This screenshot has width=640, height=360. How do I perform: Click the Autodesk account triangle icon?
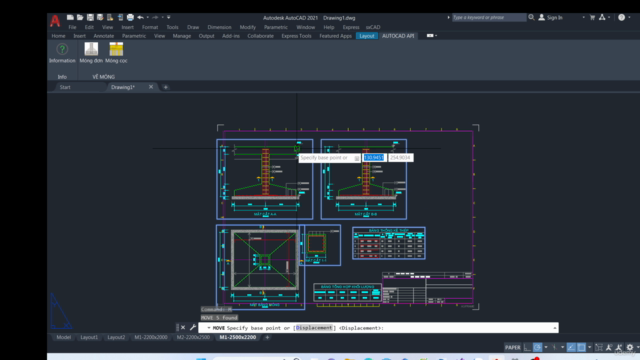(x=602, y=18)
